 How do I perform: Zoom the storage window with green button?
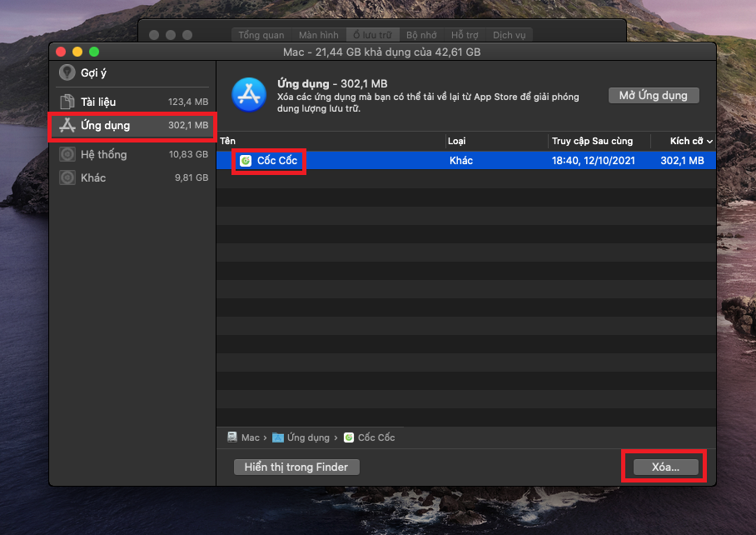(94, 52)
